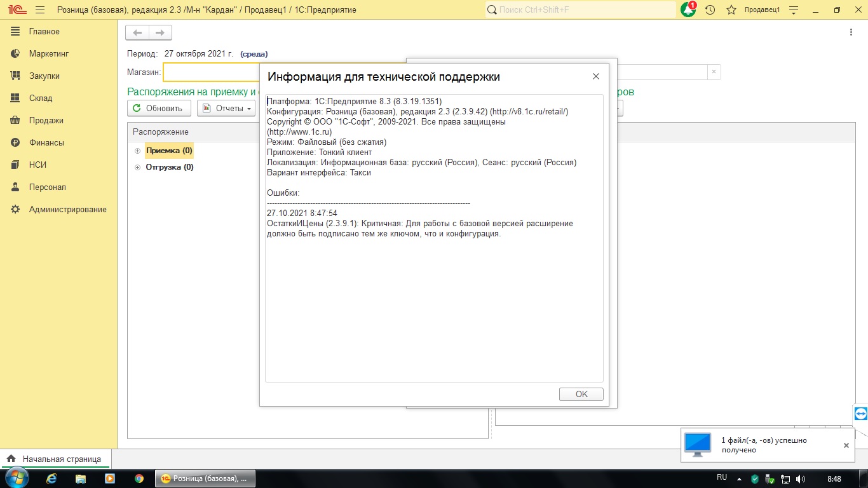This screenshot has height=488, width=868.
Task: Open the Windows Start menu
Action: tap(17, 478)
